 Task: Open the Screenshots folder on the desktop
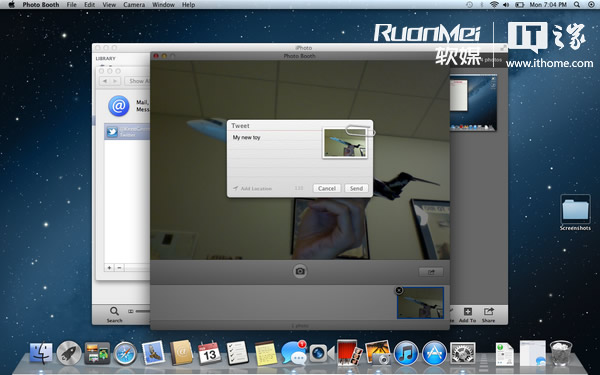(575, 213)
